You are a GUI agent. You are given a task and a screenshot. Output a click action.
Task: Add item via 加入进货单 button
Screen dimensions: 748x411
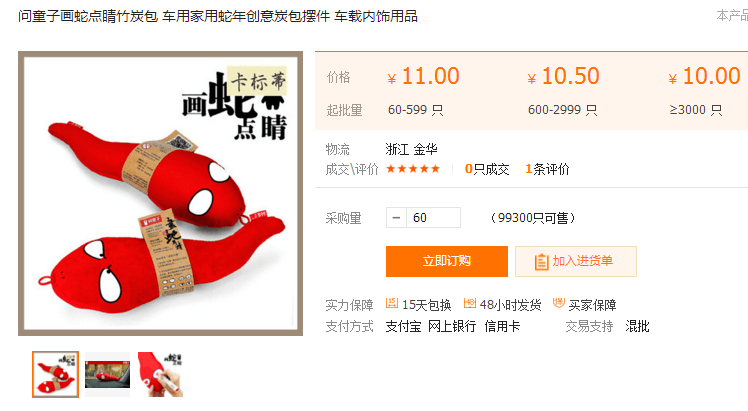pos(576,261)
